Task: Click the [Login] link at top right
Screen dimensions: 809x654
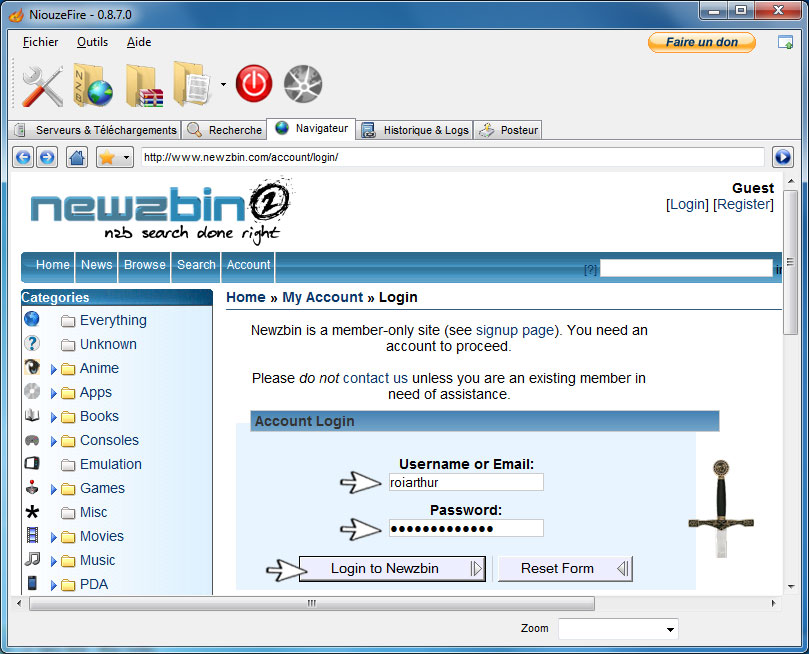Action: pos(687,204)
